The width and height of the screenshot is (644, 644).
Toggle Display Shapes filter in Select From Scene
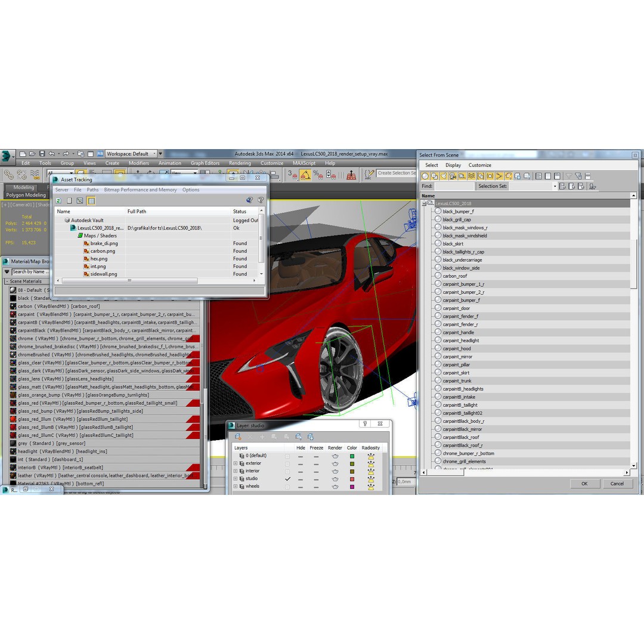pos(434,176)
